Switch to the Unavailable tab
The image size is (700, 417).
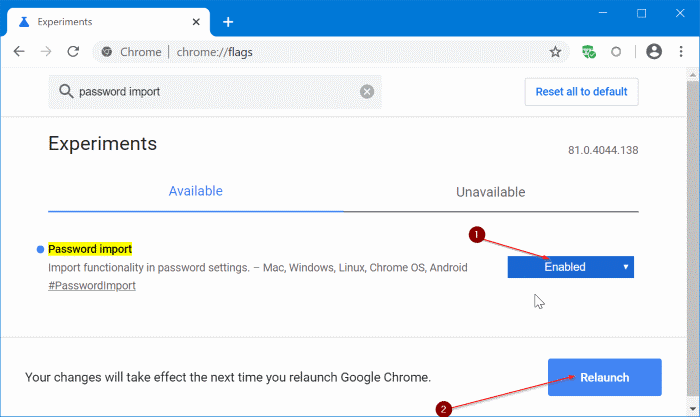[491, 192]
